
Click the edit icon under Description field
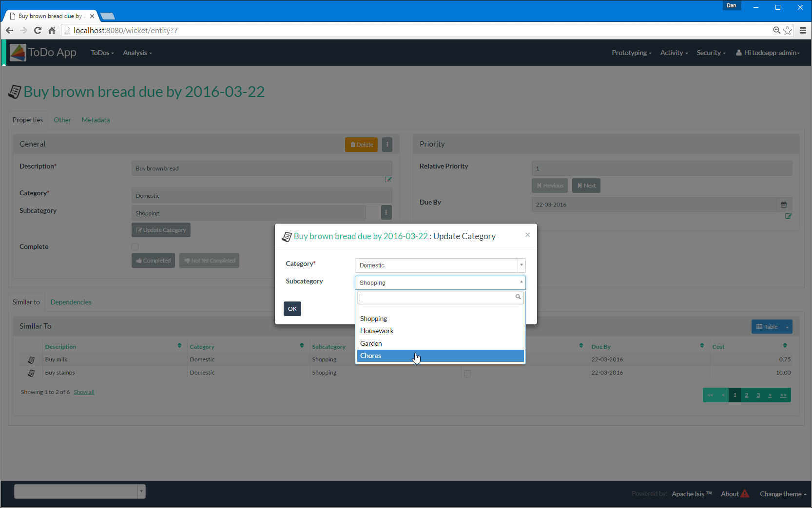coord(388,180)
